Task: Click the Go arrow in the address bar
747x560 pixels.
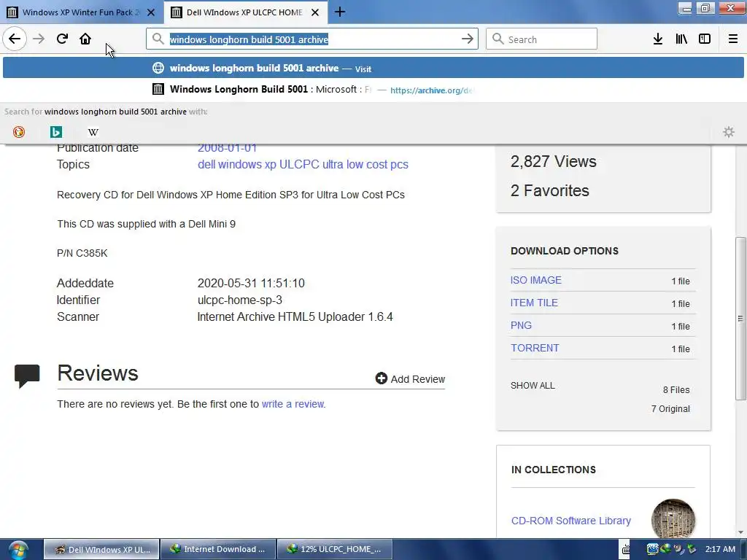Action: click(x=468, y=39)
